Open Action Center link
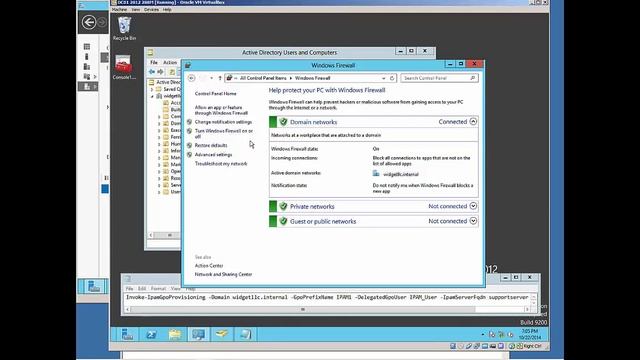This screenshot has width=640, height=360. tap(209, 266)
